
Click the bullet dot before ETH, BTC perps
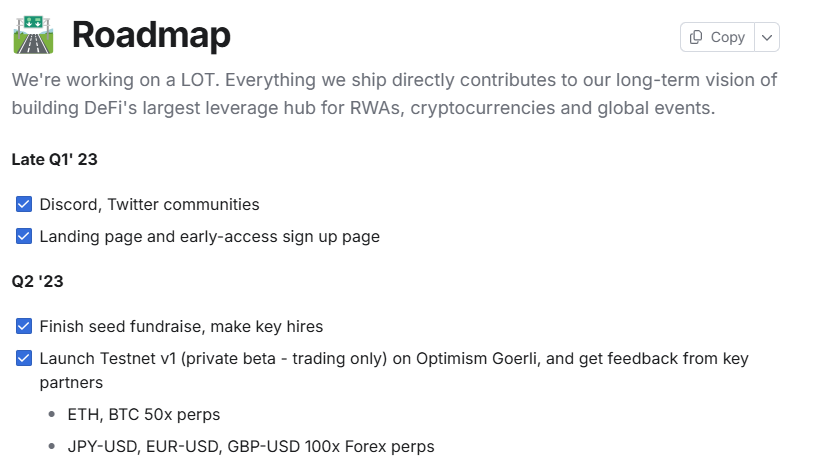pos(51,414)
